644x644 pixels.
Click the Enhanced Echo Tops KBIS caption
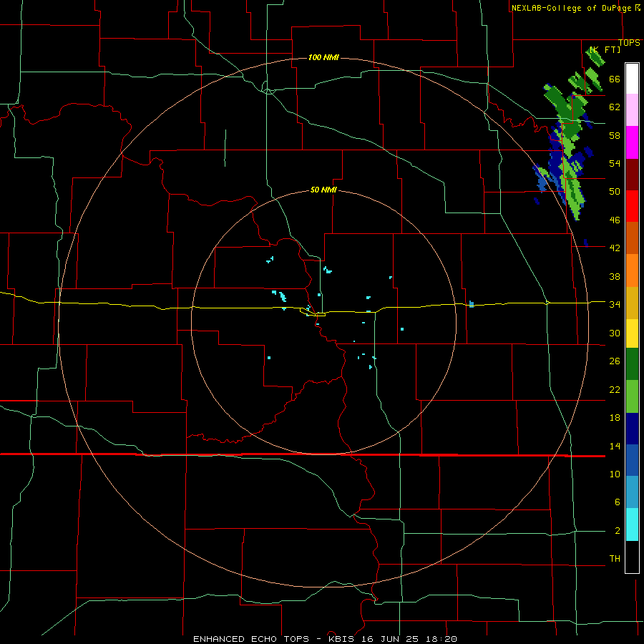(325, 639)
